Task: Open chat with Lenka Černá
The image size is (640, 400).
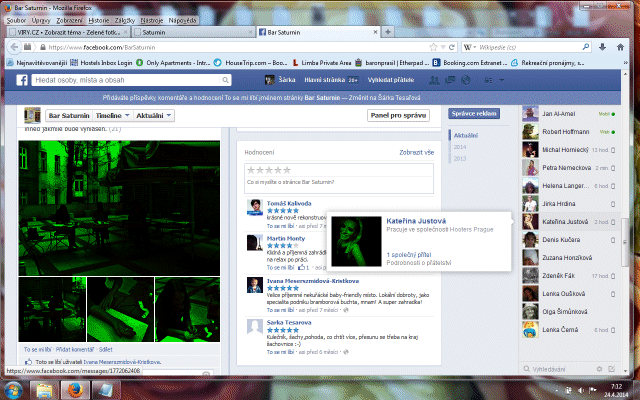Action: (x=569, y=329)
